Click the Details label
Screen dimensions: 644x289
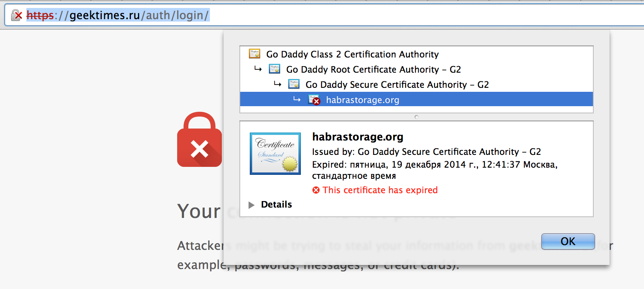(277, 204)
